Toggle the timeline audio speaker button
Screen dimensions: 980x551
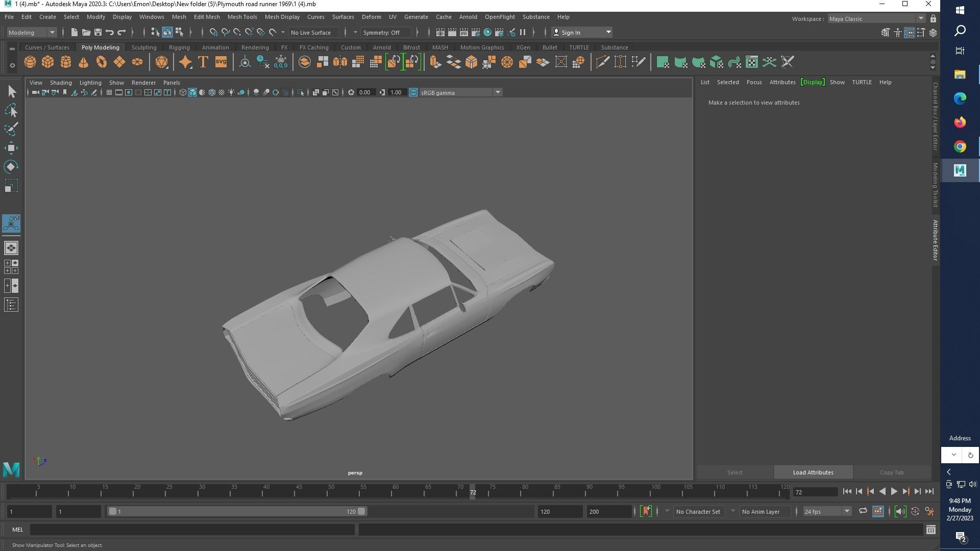(900, 512)
